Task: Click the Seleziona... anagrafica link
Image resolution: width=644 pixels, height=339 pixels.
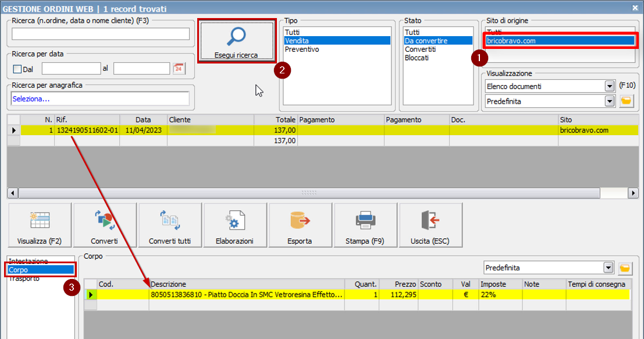Action: 31,99
